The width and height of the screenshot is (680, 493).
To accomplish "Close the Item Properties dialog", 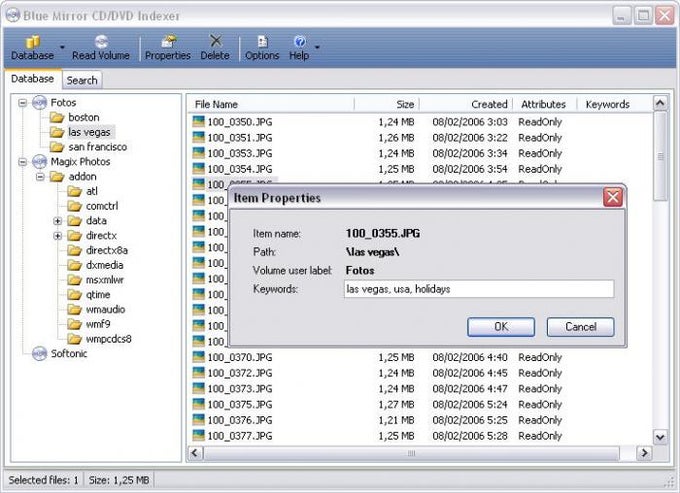I will 613,198.
